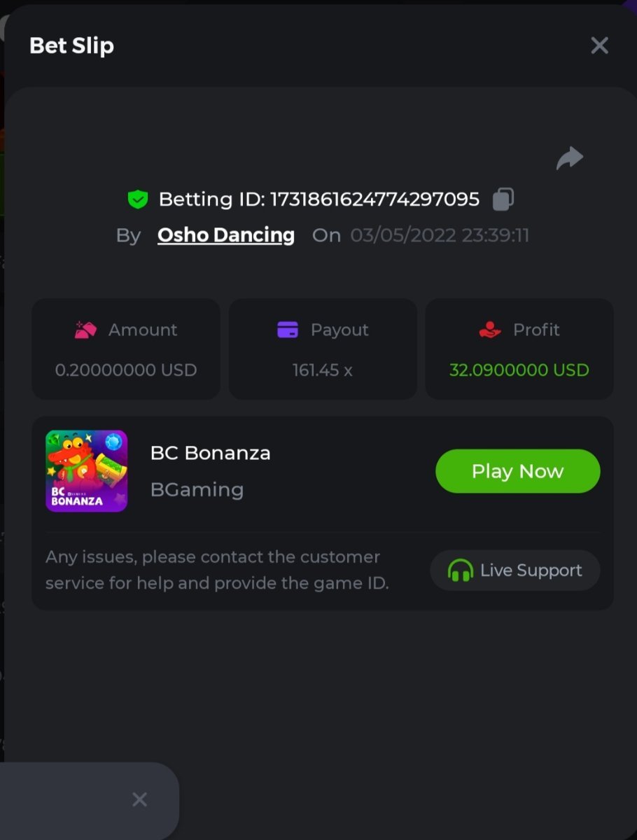This screenshot has height=840, width=637.
Task: Click the 161.45 x payout value
Action: (x=322, y=370)
